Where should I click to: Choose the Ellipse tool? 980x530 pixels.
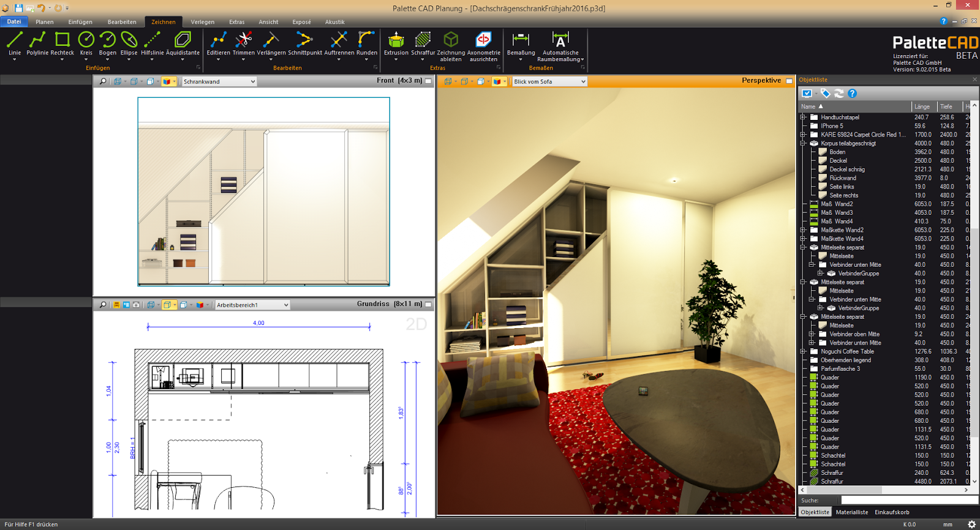(129, 45)
